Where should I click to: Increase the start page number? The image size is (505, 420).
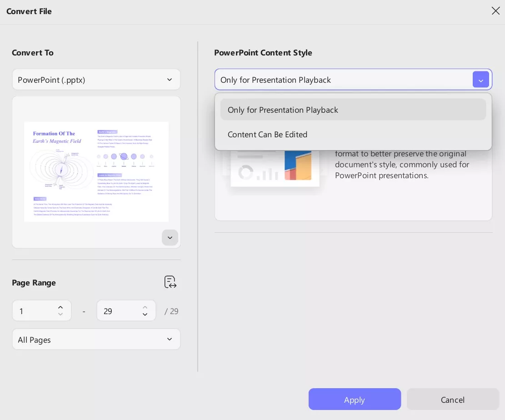click(60, 307)
